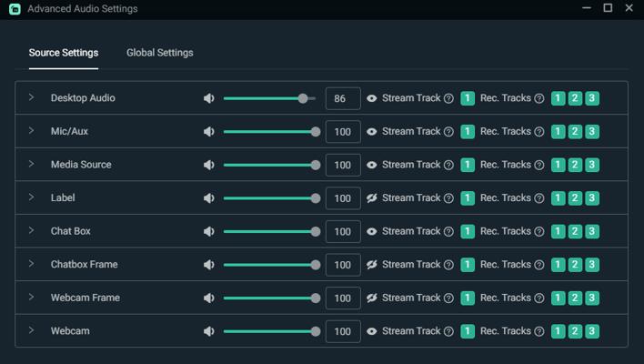Image resolution: width=644 pixels, height=364 pixels.
Task: Mute the Desktop Audio speaker icon
Action: (209, 98)
